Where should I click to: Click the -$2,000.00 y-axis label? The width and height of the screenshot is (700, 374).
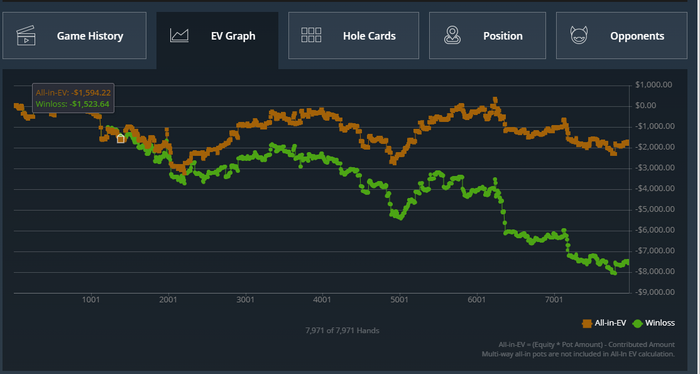655,147
